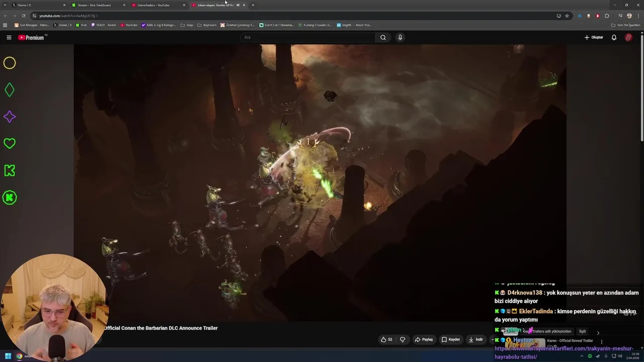Open the Chrome extensions puzzle icon
The image size is (644, 362).
[607, 16]
